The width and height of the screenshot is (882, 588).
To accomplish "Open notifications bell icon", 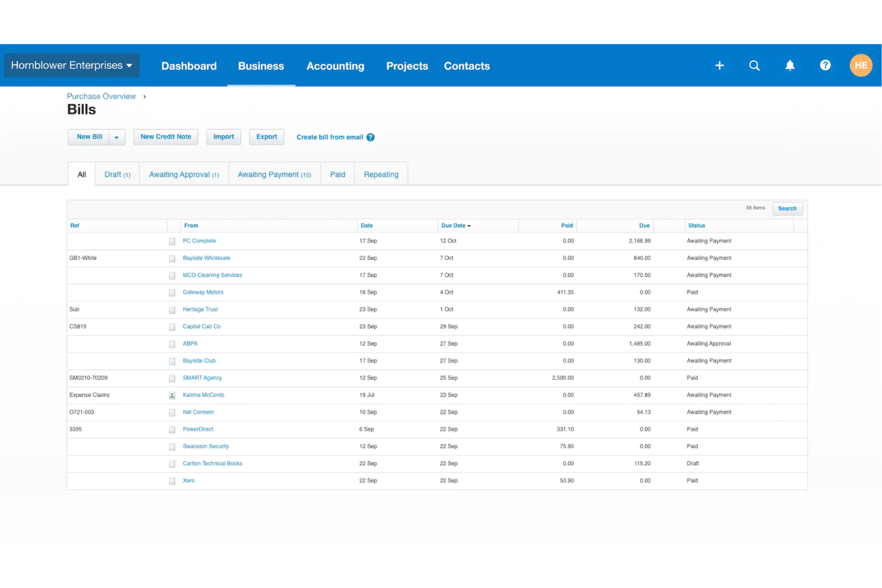I will pyautogui.click(x=790, y=66).
